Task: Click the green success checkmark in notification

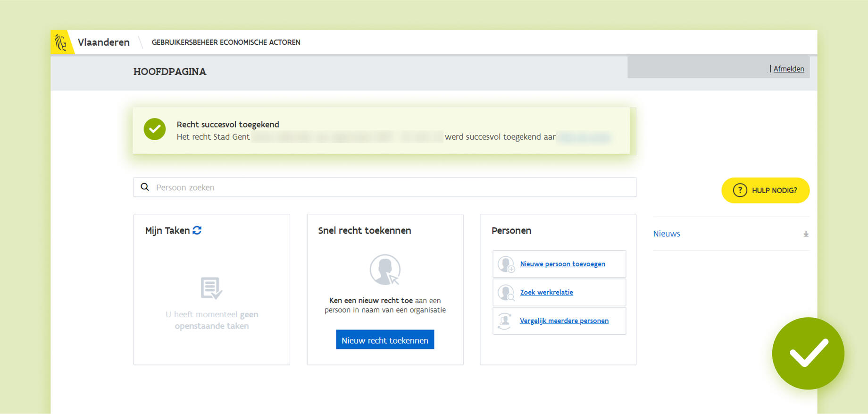Action: click(x=155, y=129)
